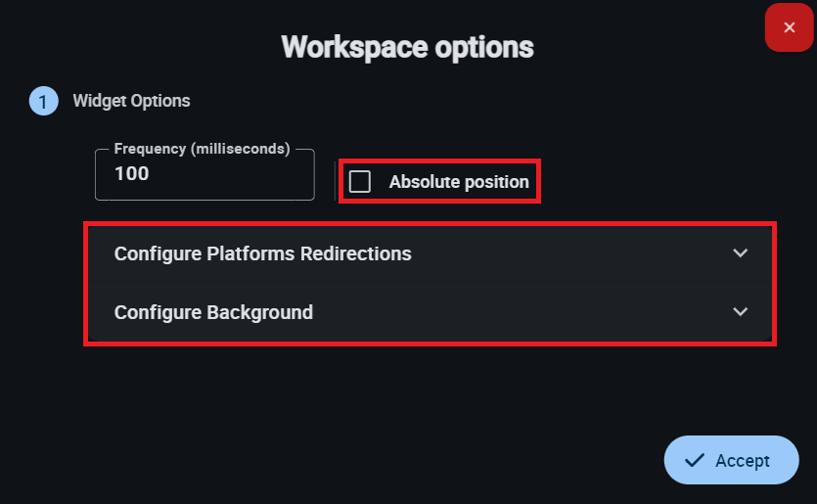This screenshot has width=817, height=504.
Task: Click the Configure Background chevron arrow
Action: (x=741, y=312)
